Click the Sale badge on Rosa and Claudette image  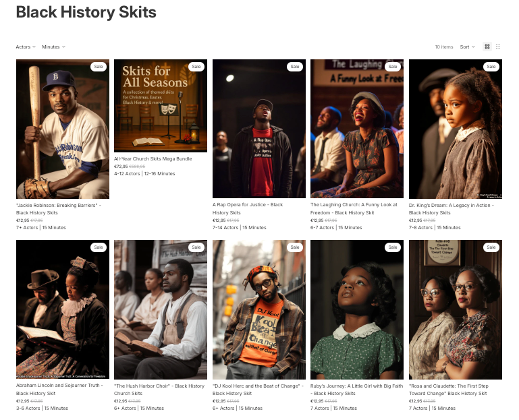pyautogui.click(x=491, y=247)
